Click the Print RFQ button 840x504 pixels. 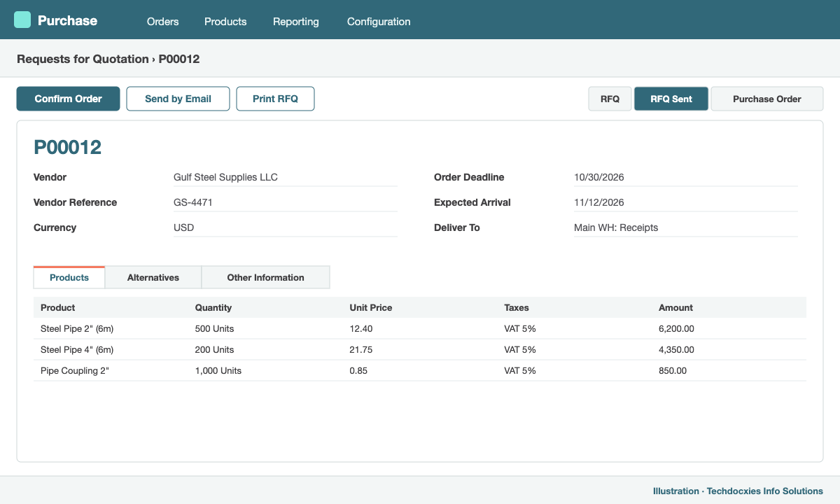pyautogui.click(x=275, y=99)
